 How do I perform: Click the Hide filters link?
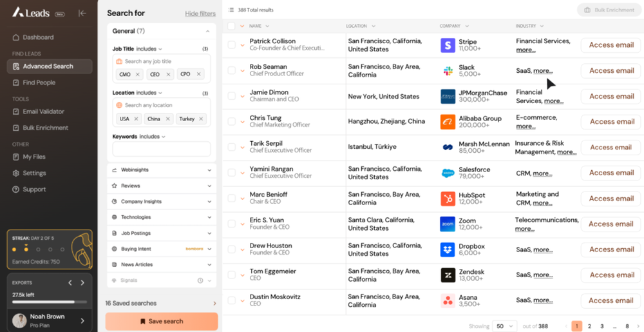[200, 14]
